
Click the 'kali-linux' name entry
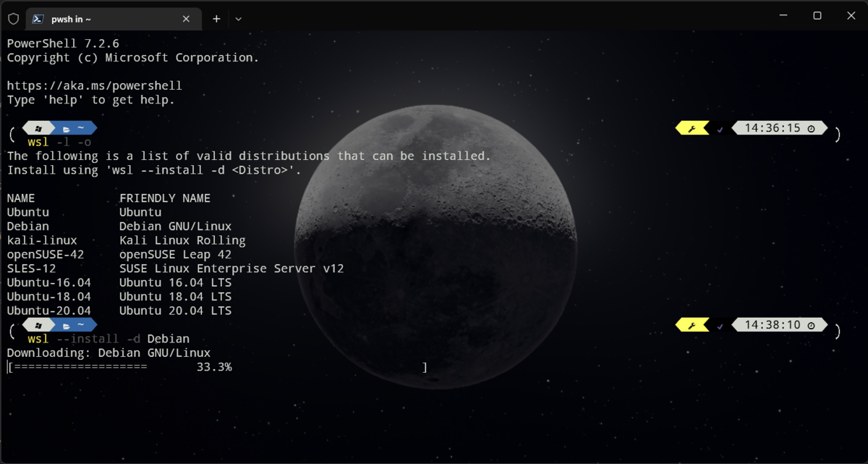pyautogui.click(x=42, y=240)
